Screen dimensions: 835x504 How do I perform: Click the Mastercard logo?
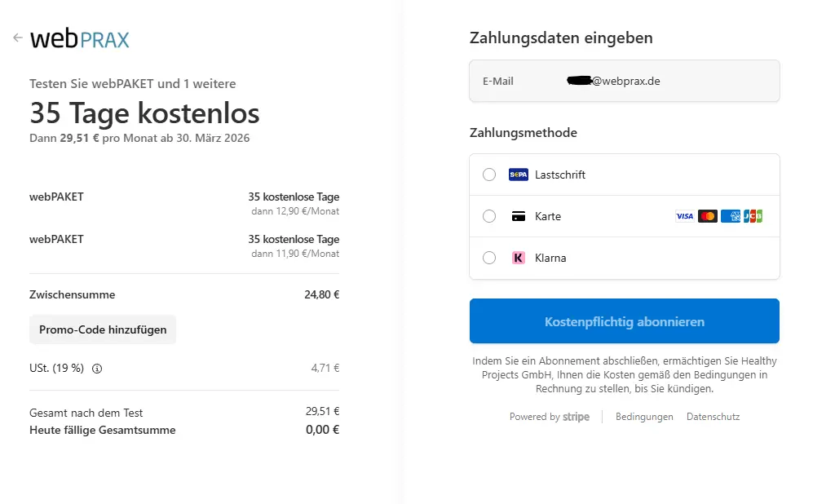[x=708, y=216]
